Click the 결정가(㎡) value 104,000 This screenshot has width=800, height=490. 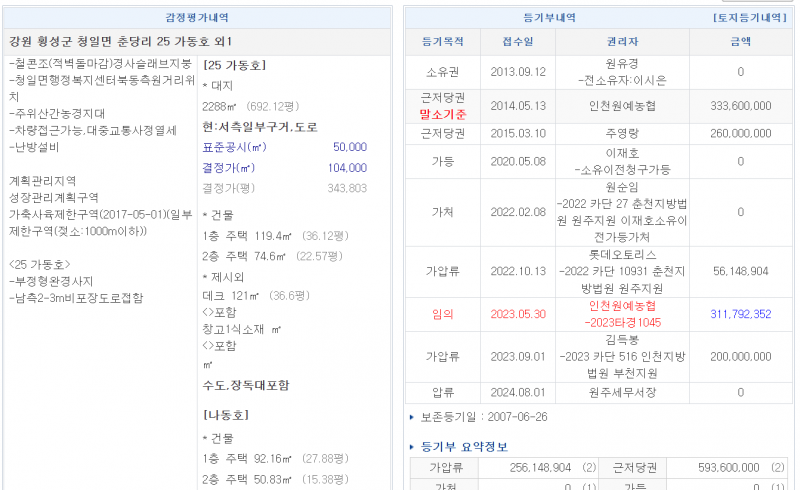pos(347,167)
